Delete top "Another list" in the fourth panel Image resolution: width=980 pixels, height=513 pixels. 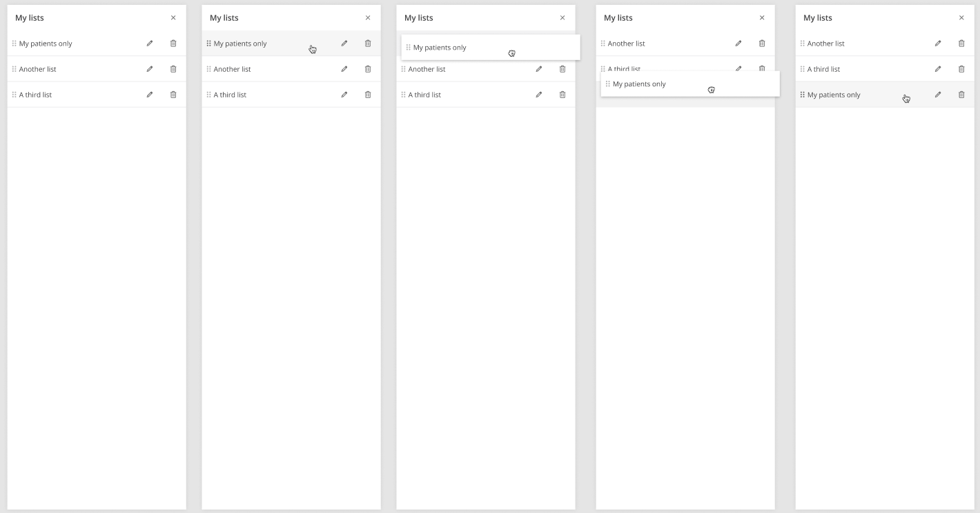[762, 43]
